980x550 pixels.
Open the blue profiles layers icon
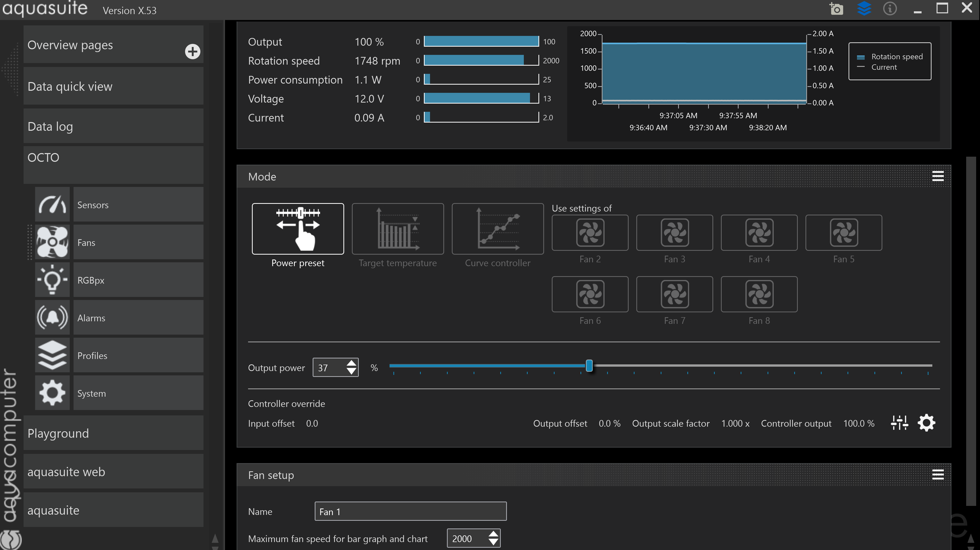(x=864, y=8)
